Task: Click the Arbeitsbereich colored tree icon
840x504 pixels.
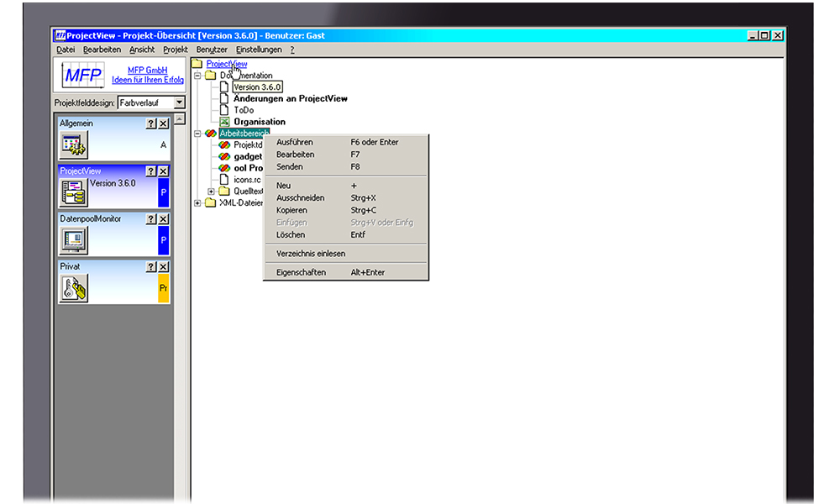Action: click(x=211, y=134)
